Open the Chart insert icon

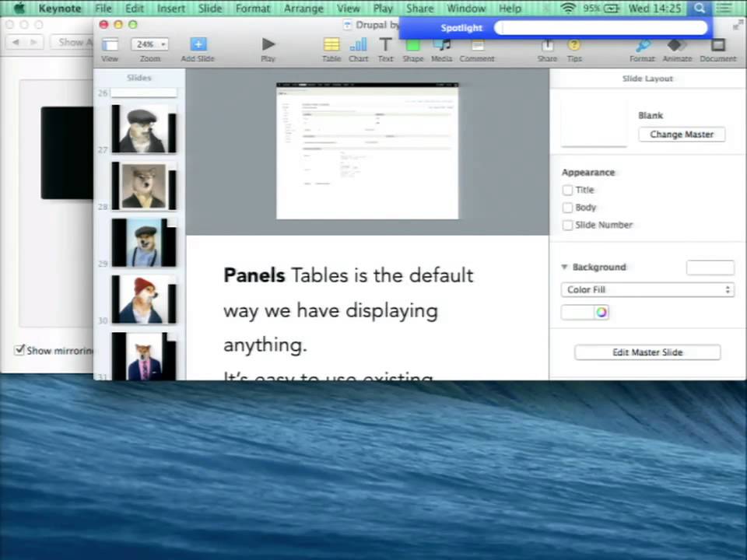coord(358,44)
